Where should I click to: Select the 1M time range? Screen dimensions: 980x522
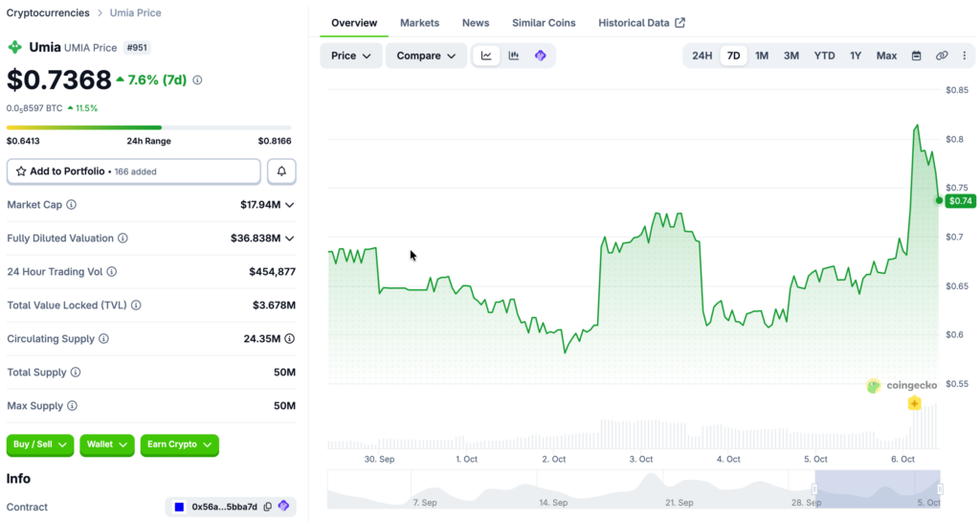pos(761,56)
